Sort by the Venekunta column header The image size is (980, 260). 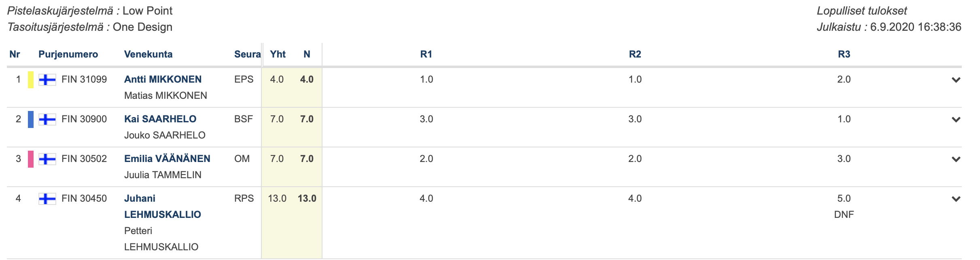click(148, 54)
